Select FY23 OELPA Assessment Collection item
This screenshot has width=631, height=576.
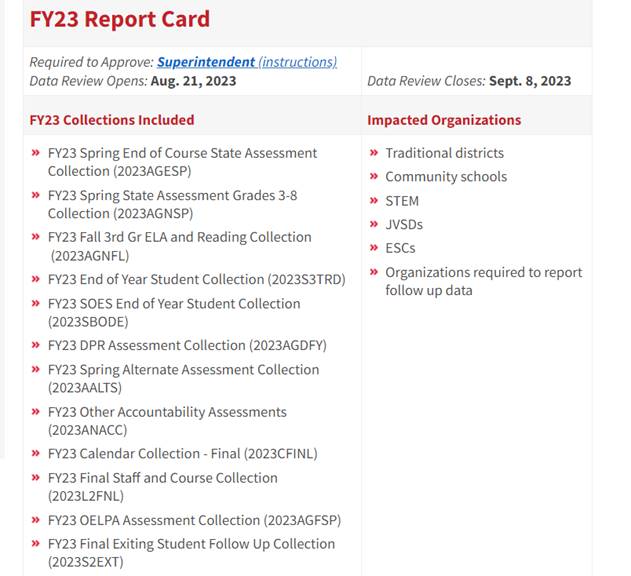click(194, 520)
